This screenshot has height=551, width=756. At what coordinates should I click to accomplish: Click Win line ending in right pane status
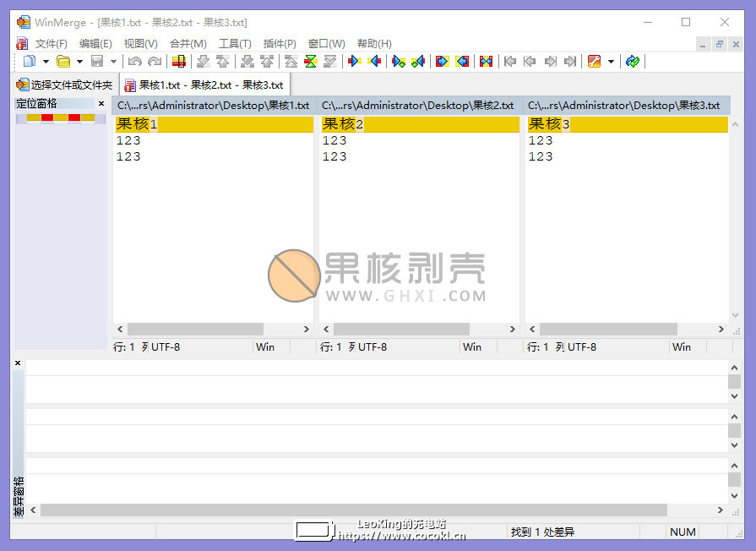pos(682,346)
